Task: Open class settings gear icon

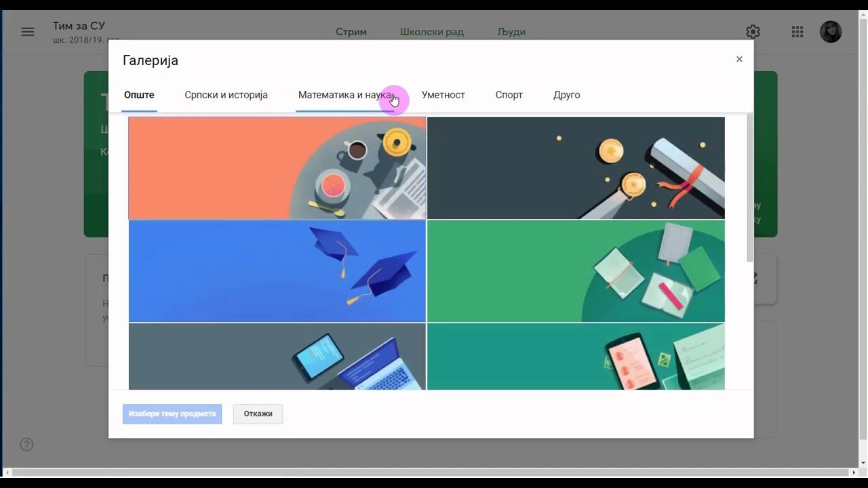Action: coord(753,32)
